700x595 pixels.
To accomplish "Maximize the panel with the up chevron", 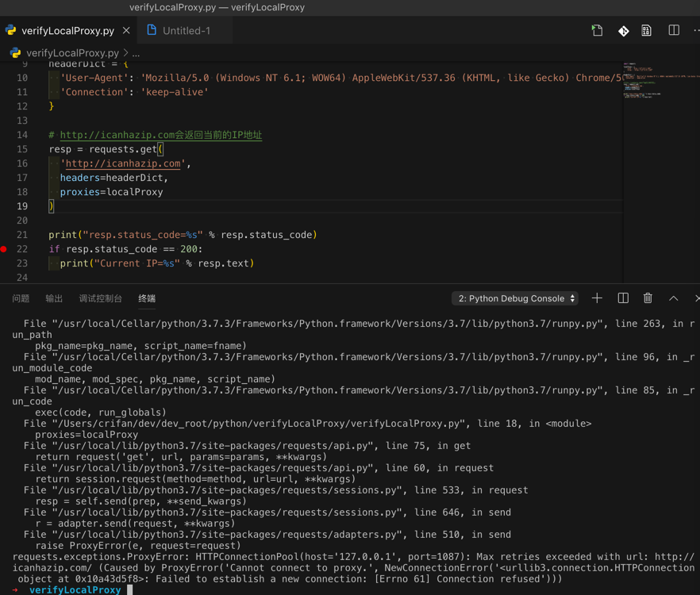I will click(673, 298).
